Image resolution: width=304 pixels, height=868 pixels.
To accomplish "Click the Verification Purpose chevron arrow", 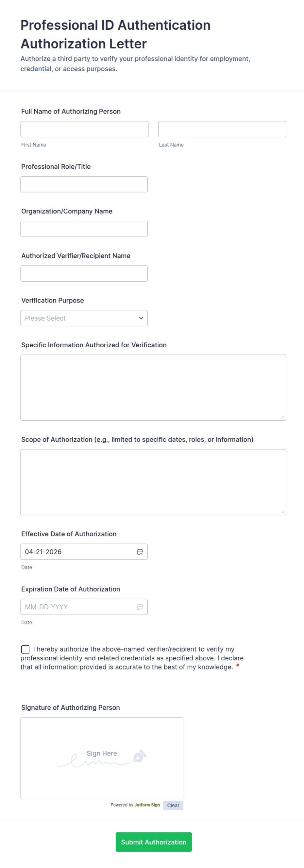I will pos(141,318).
